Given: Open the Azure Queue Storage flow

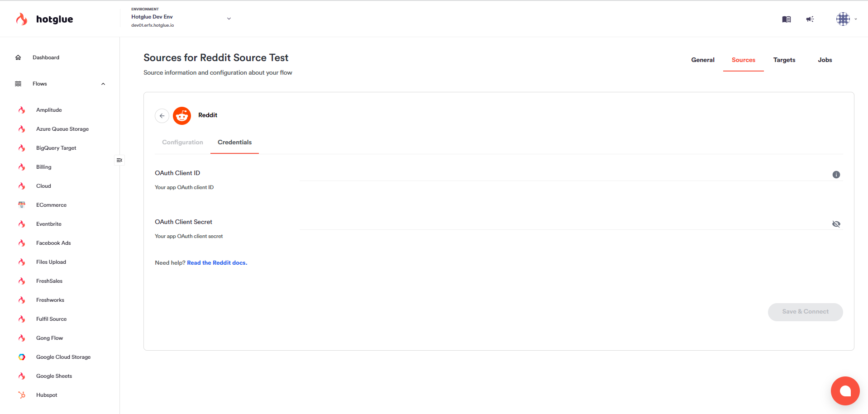Looking at the screenshot, I should pos(62,129).
